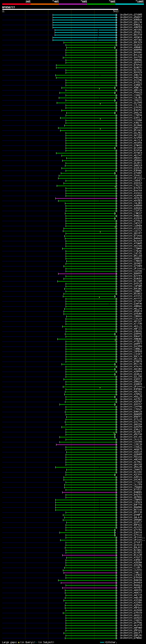Select hit label UniRef100_Q3AF96

[131, 304]
